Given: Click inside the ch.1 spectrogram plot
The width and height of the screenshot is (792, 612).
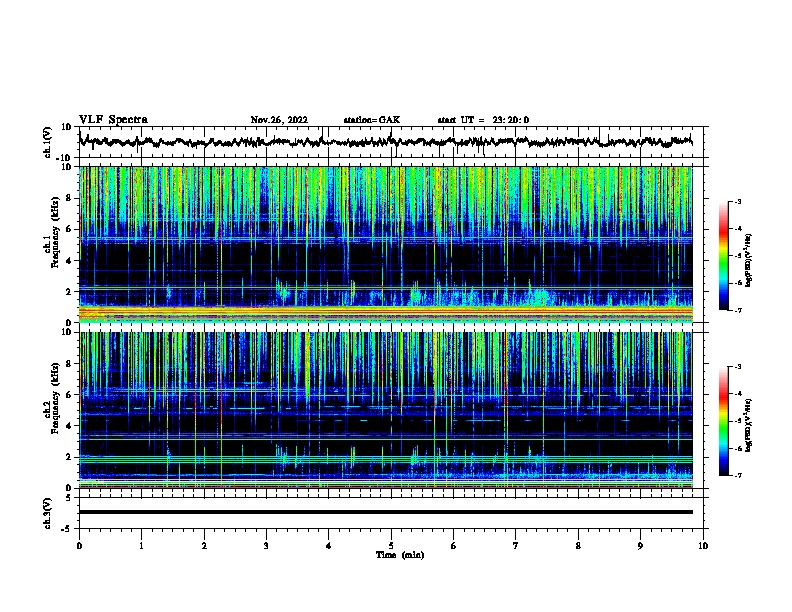Looking at the screenshot, I should [x=386, y=244].
